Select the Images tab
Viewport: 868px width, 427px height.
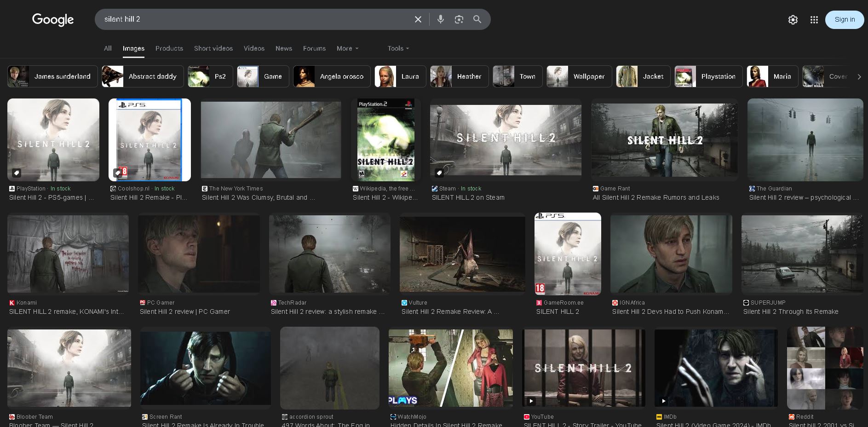pos(133,48)
